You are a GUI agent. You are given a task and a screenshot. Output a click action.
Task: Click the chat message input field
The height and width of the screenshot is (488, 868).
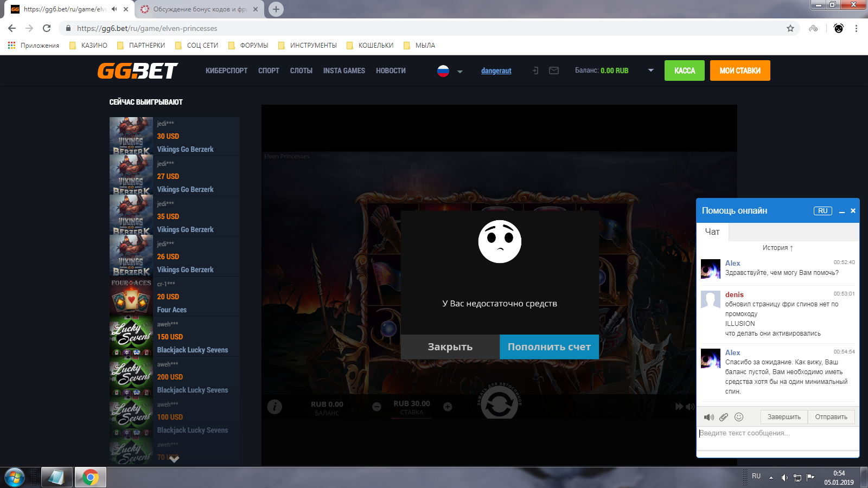(x=777, y=438)
